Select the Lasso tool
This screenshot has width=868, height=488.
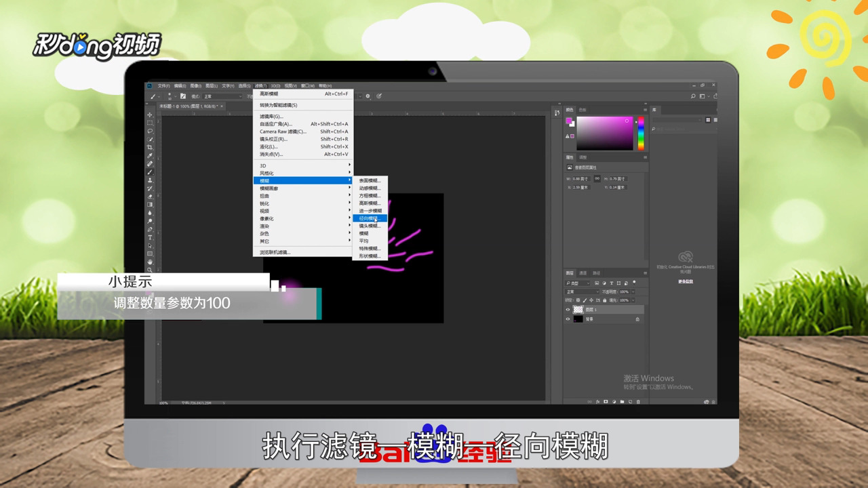pos(150,131)
